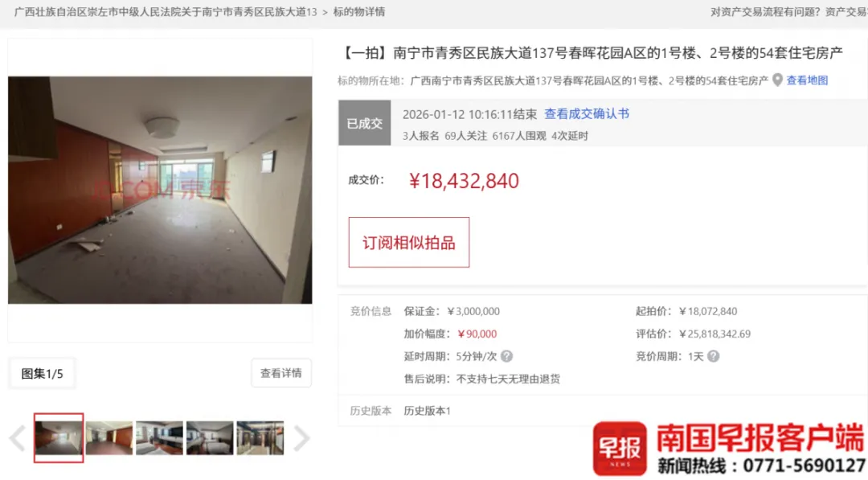Click the map location pin icon
The image size is (868, 480).
click(x=777, y=80)
